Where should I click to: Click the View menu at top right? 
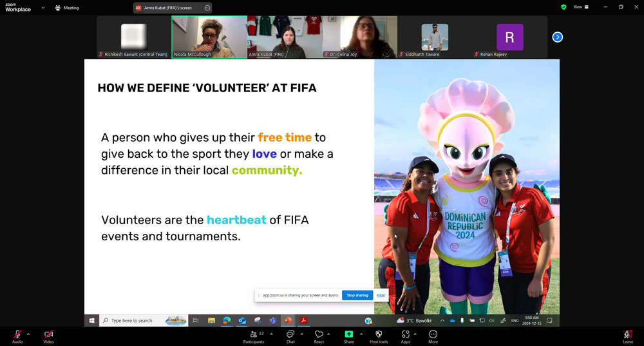[581, 7]
